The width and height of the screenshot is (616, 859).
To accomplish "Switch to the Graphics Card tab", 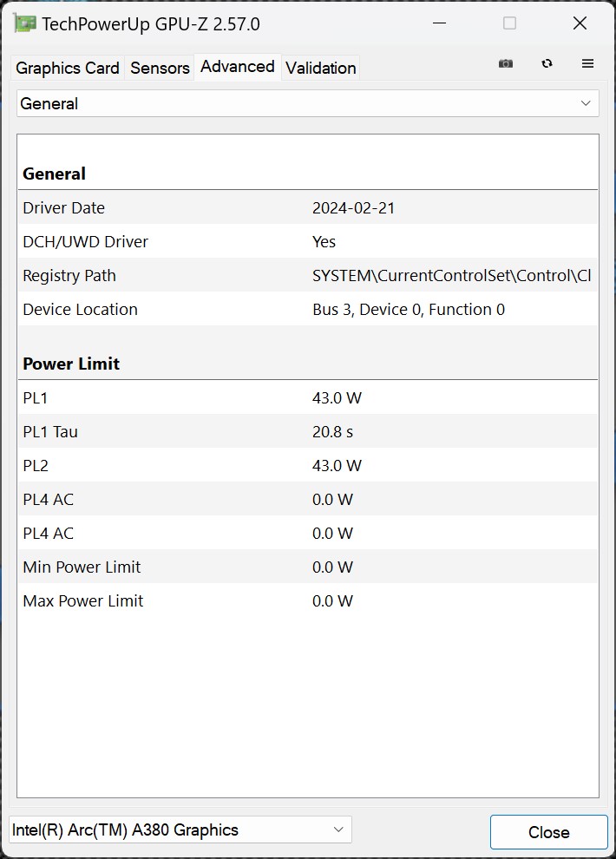I will [68, 68].
